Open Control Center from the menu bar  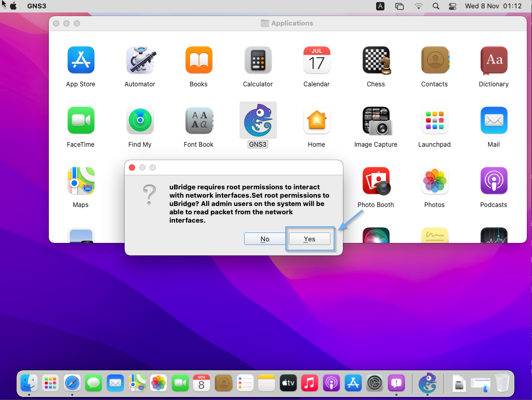click(x=452, y=6)
